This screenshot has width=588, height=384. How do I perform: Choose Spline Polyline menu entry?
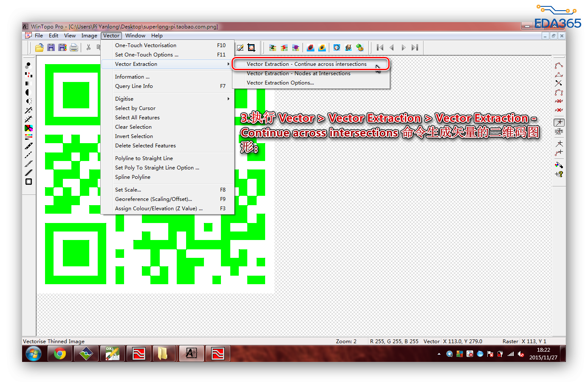pos(167,177)
